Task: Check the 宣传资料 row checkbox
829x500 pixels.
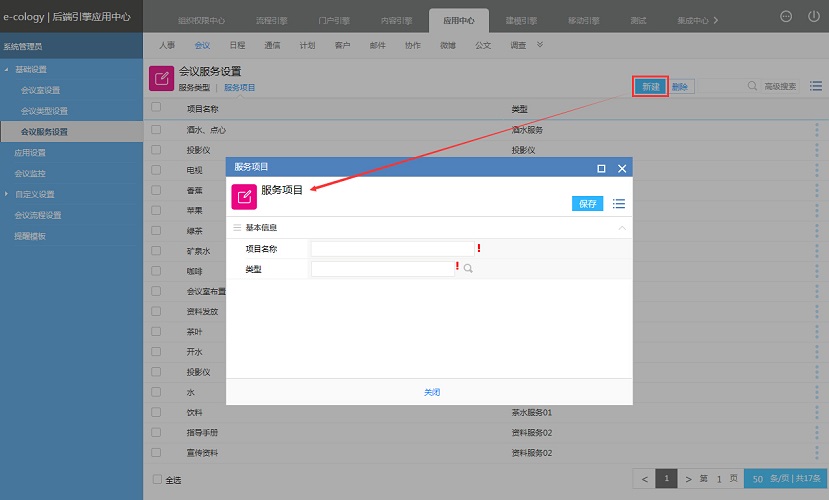Action: coord(156,452)
